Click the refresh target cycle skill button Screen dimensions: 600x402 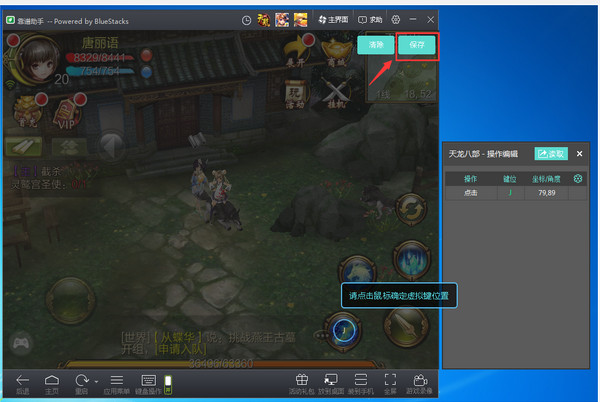coord(411,210)
